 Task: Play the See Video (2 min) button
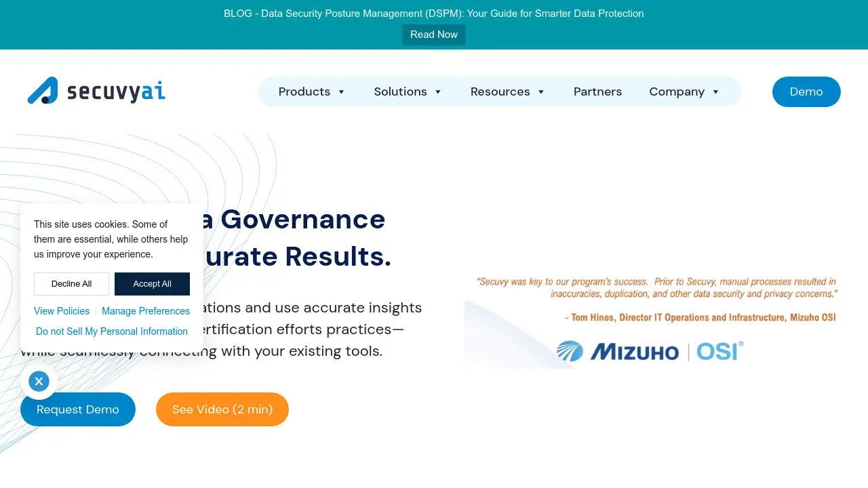pyautogui.click(x=222, y=409)
